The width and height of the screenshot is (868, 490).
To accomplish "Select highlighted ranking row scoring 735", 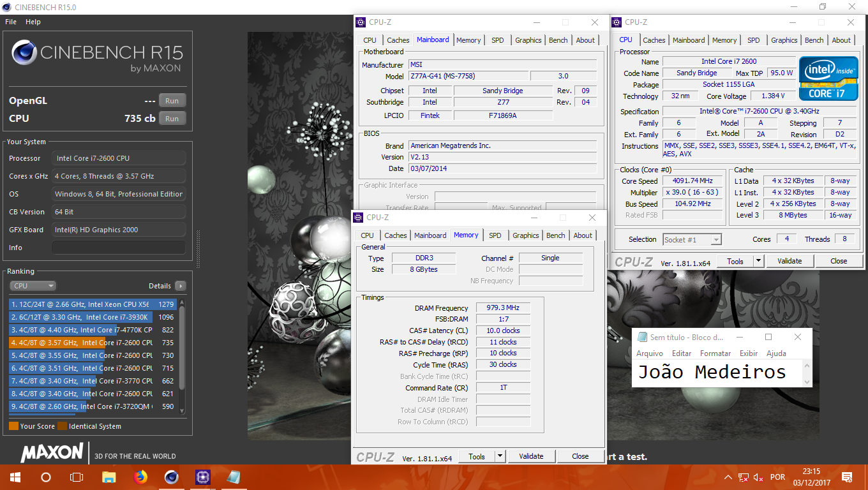I will pyautogui.click(x=93, y=343).
